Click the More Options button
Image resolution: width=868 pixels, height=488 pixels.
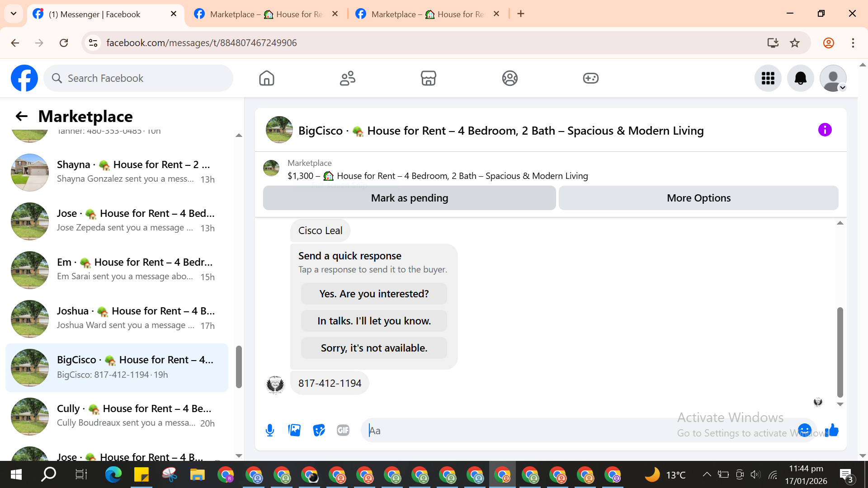coord(698,198)
